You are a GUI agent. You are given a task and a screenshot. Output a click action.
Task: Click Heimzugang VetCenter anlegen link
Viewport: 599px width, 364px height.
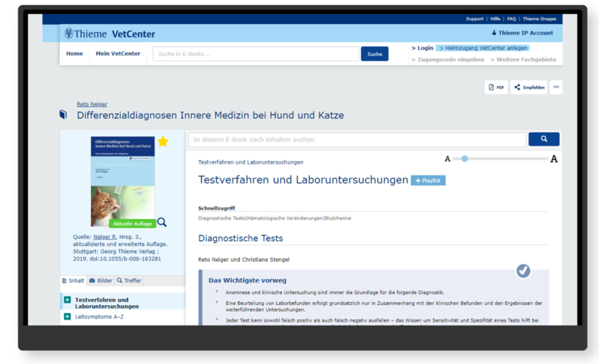pyautogui.click(x=483, y=48)
